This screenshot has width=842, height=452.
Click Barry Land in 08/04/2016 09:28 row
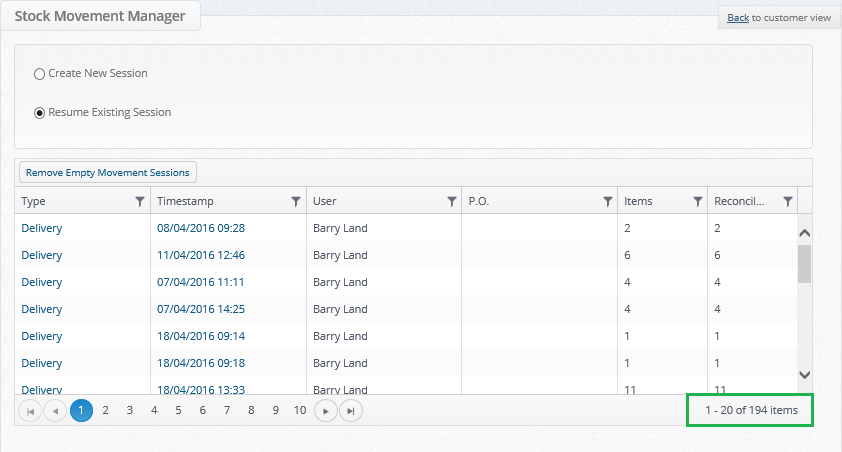(x=340, y=228)
